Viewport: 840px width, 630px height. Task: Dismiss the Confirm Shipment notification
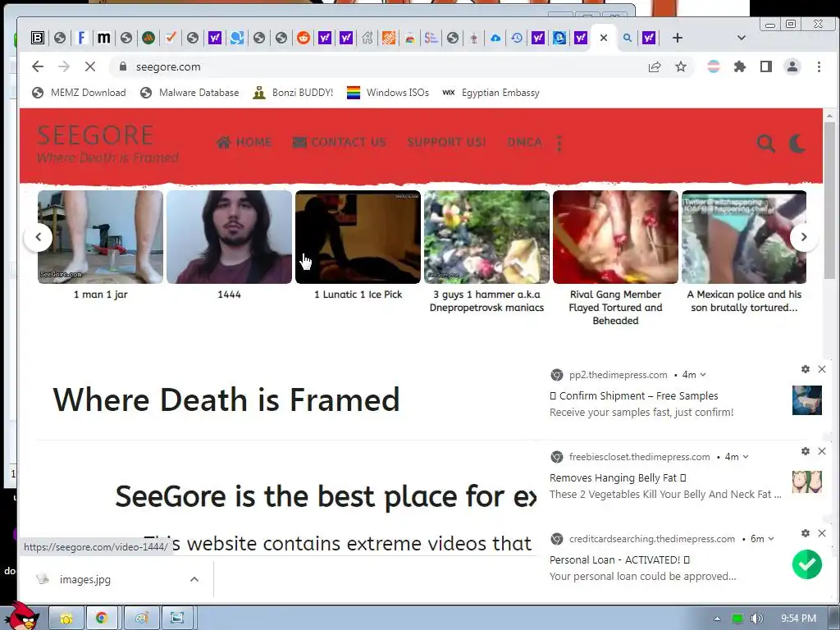[822, 369]
